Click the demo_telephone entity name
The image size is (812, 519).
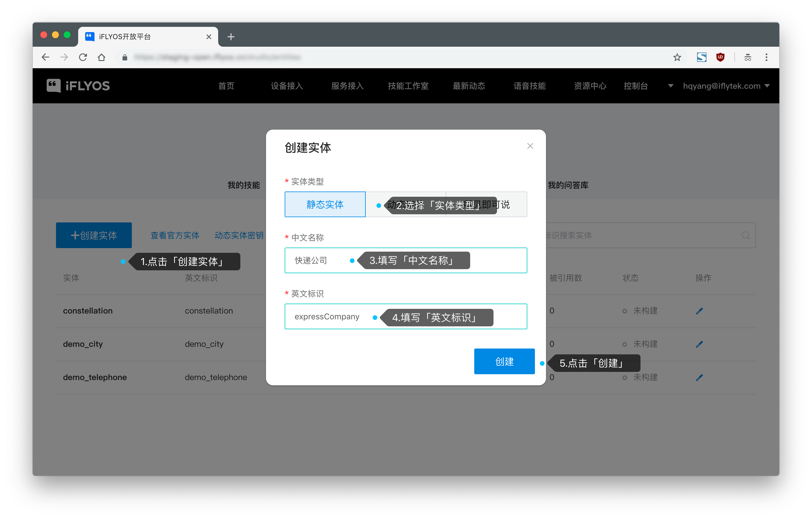[95, 377]
